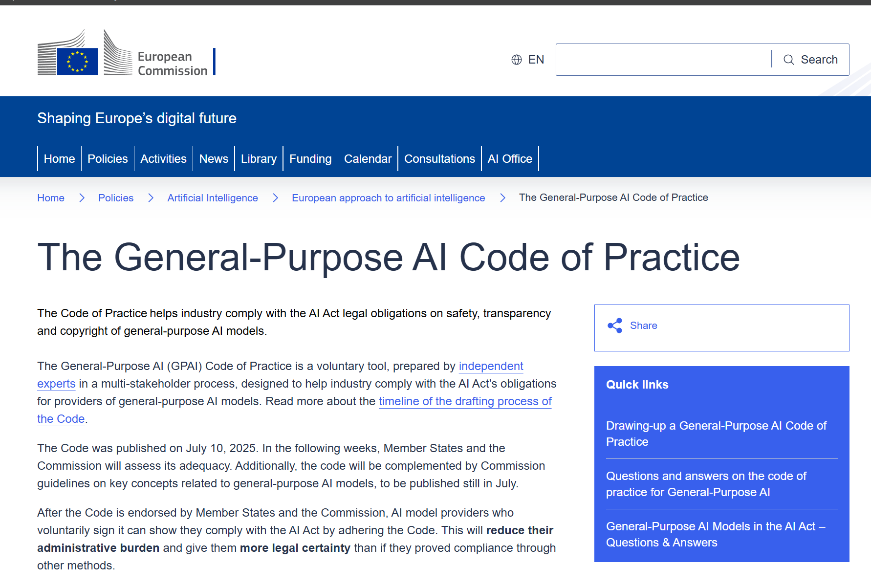The width and height of the screenshot is (871, 588).
Task: Open the News menu item
Action: coord(214,159)
